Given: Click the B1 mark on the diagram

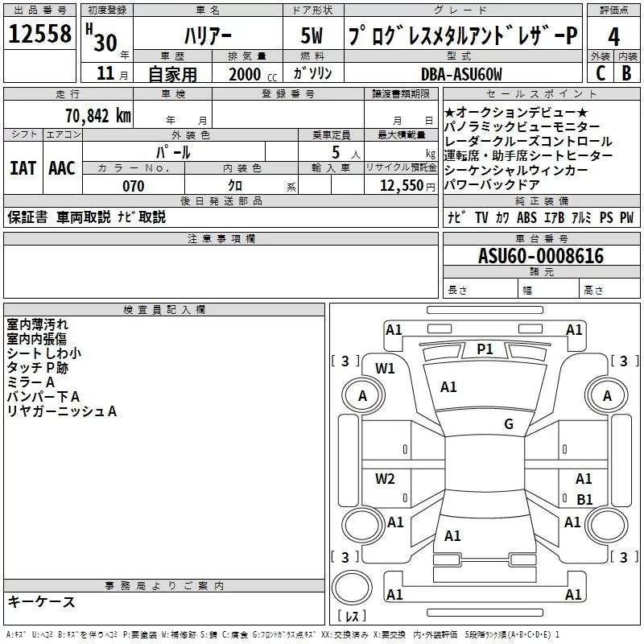Looking at the screenshot, I should click(x=584, y=499).
